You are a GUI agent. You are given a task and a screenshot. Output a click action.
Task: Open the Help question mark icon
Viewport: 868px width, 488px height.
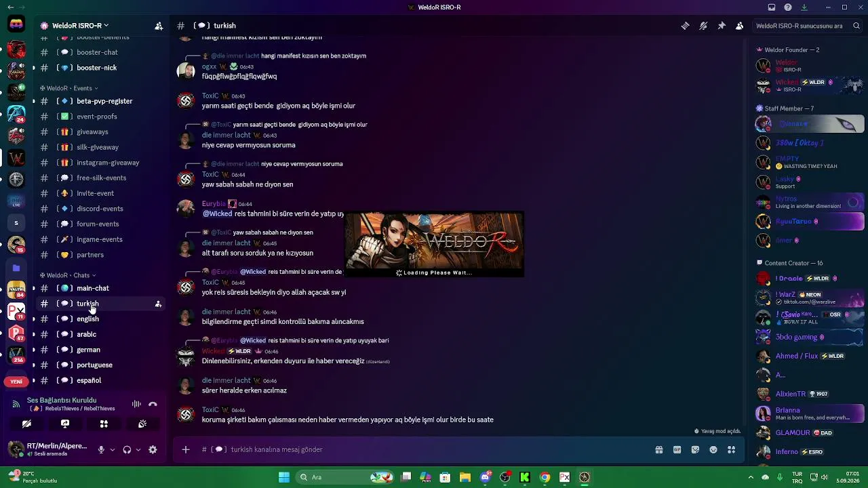click(788, 7)
